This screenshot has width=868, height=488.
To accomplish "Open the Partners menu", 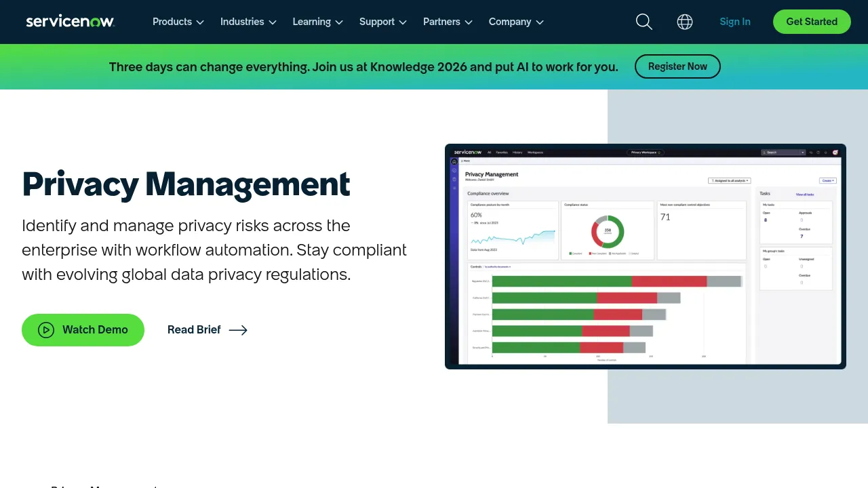I will click(448, 22).
